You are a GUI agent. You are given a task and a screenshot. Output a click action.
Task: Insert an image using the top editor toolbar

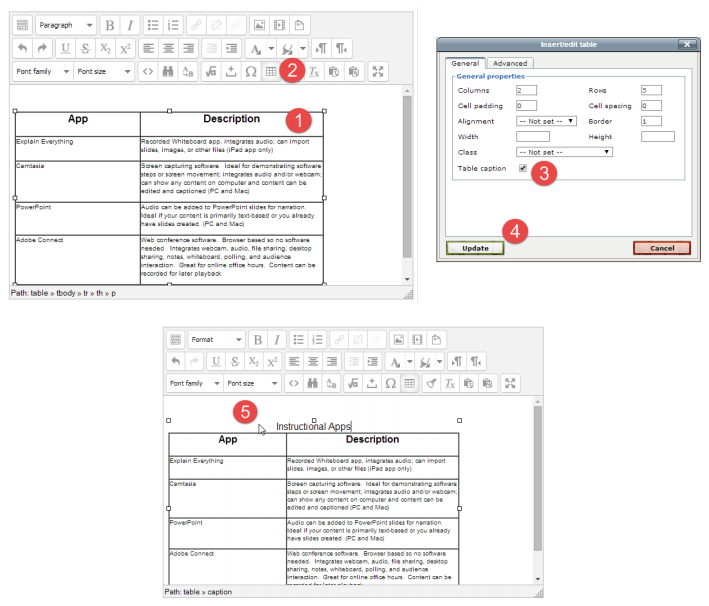pos(259,25)
